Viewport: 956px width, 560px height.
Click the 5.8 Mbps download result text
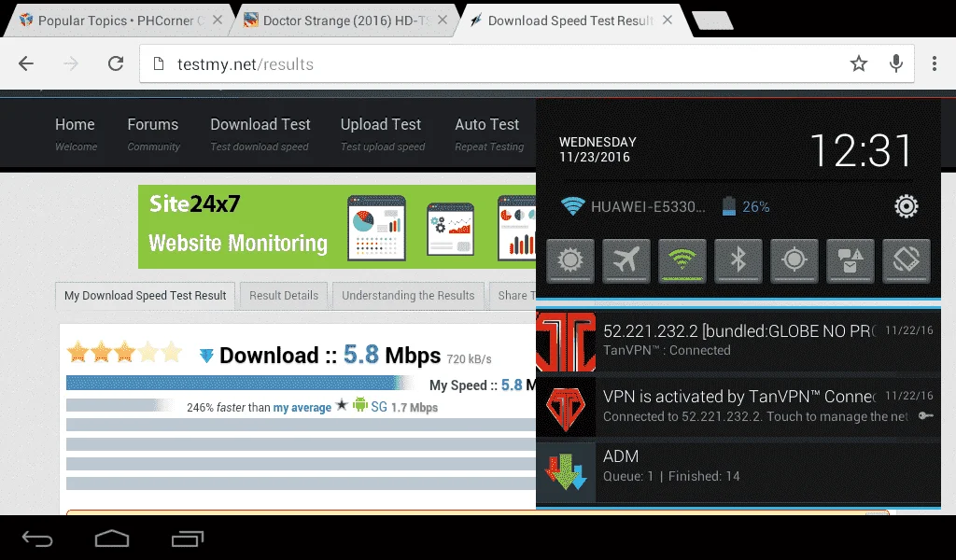pyautogui.click(x=392, y=355)
